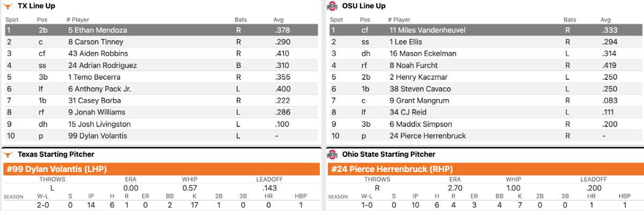Click Longhorns logo next to Texas Starting Pitcher
Viewport: 644px width, 211px height.
[x=8, y=154]
